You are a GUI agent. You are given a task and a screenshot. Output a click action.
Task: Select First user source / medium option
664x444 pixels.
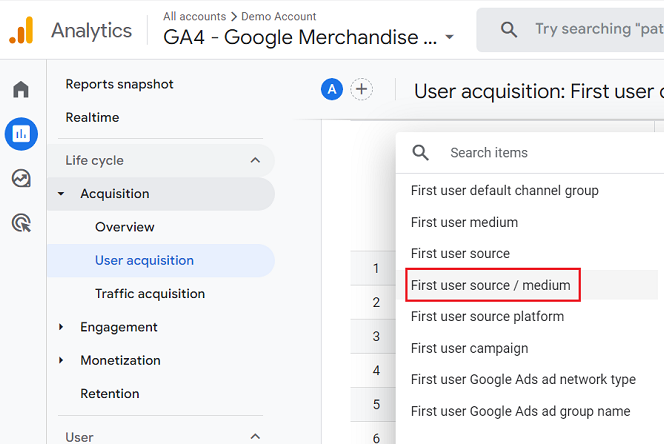tap(491, 285)
